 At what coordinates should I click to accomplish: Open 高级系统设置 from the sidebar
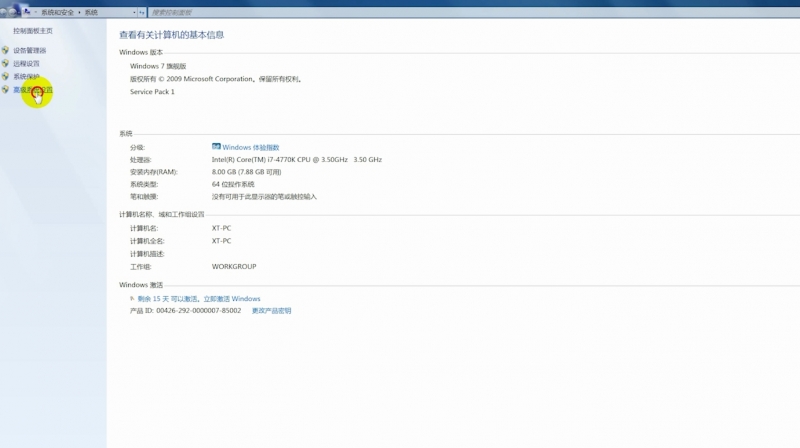click(x=33, y=90)
